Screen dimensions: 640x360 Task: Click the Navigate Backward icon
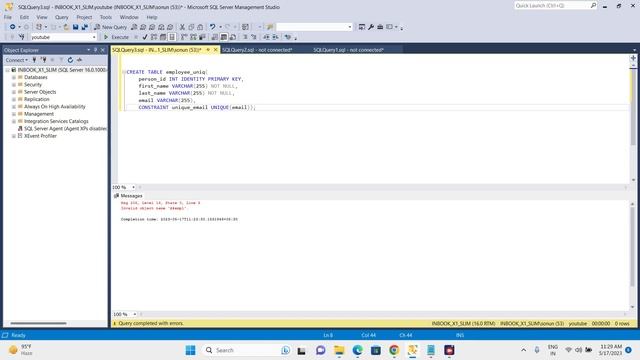point(13,27)
